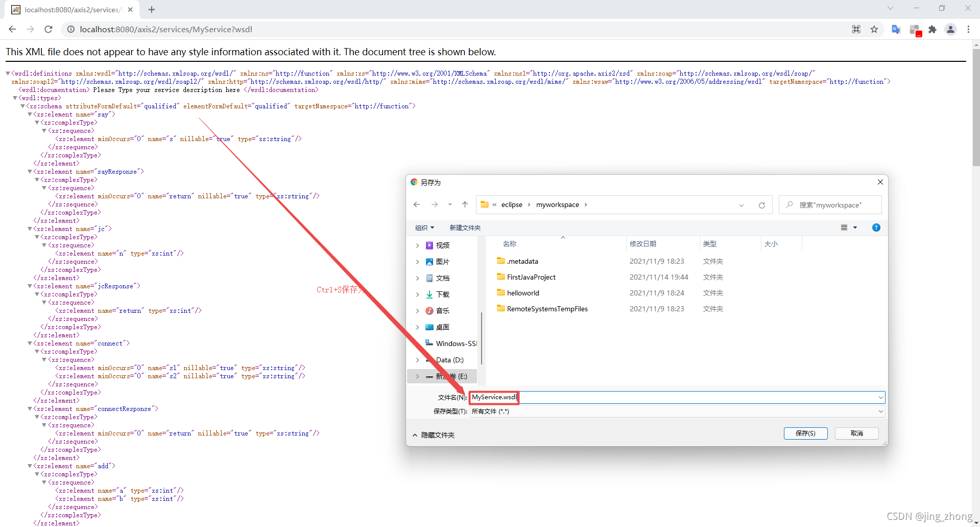Image resolution: width=980 pixels, height=527 pixels.
Task: Close the 另存为 dialog
Action: (880, 182)
